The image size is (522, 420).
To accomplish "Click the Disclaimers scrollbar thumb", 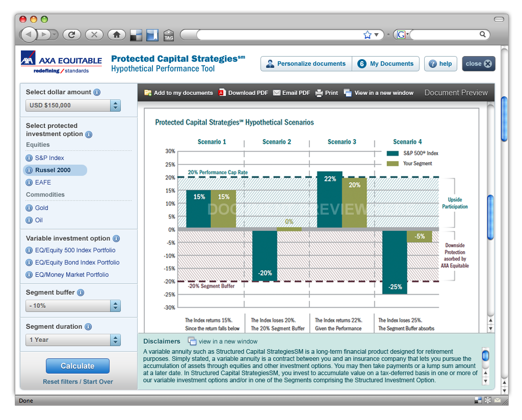I will [x=486, y=355].
